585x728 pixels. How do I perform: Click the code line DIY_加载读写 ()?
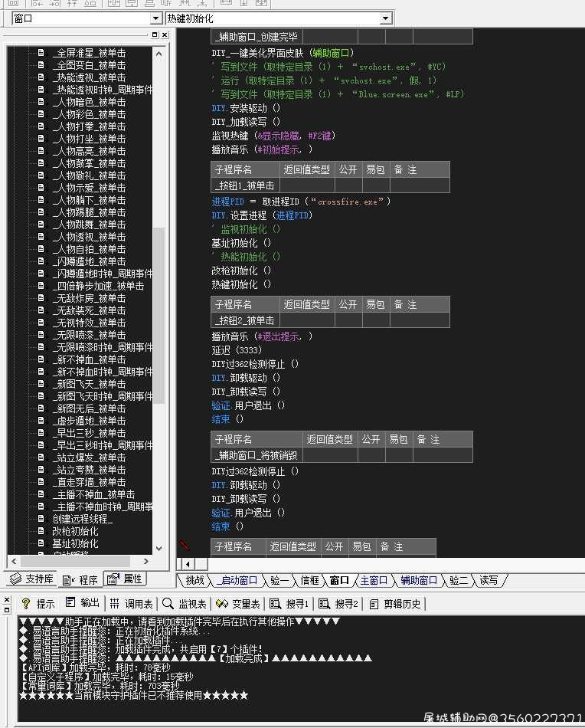(246, 122)
